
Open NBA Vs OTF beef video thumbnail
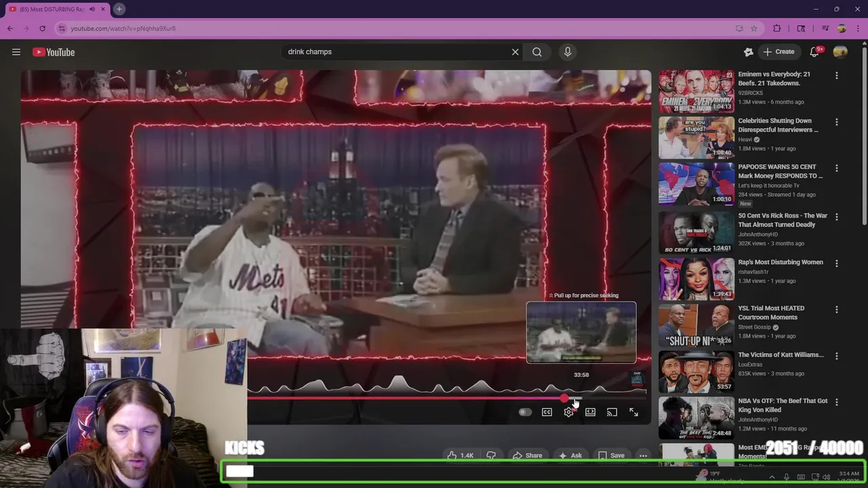coord(696,418)
